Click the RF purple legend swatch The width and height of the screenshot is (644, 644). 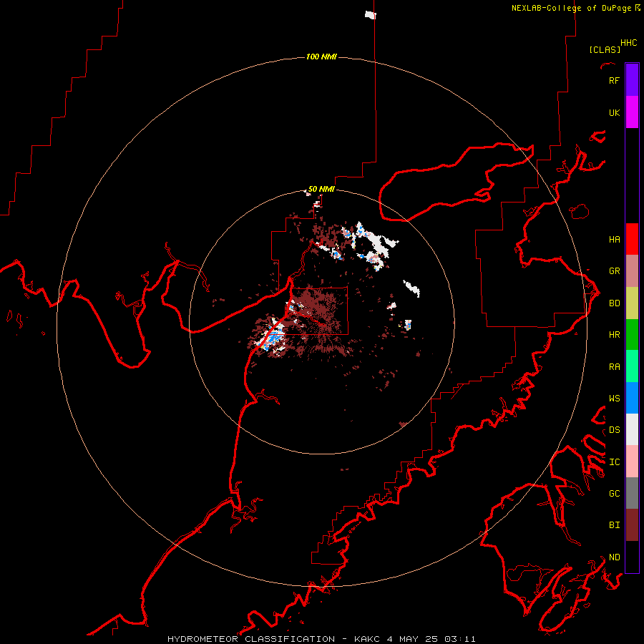tap(632, 80)
